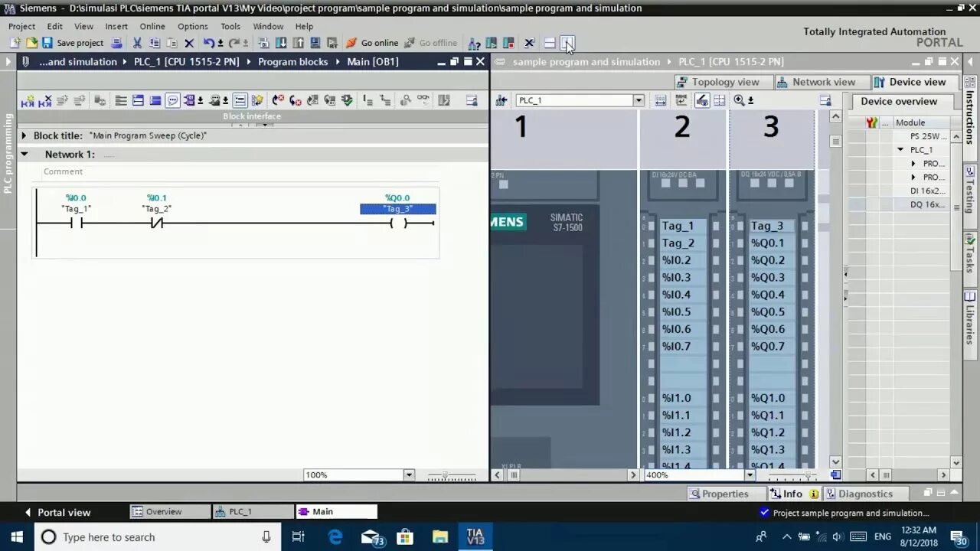The height and width of the screenshot is (551, 980).
Task: Open Microsoft Edge from taskbar
Action: 335,537
